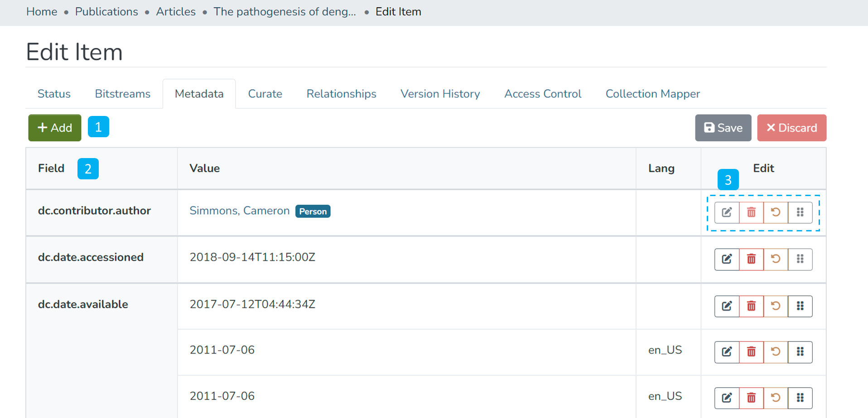The height and width of the screenshot is (418, 868).
Task: Delete the 2017-07-12T04:44:34Z date value
Action: click(751, 306)
